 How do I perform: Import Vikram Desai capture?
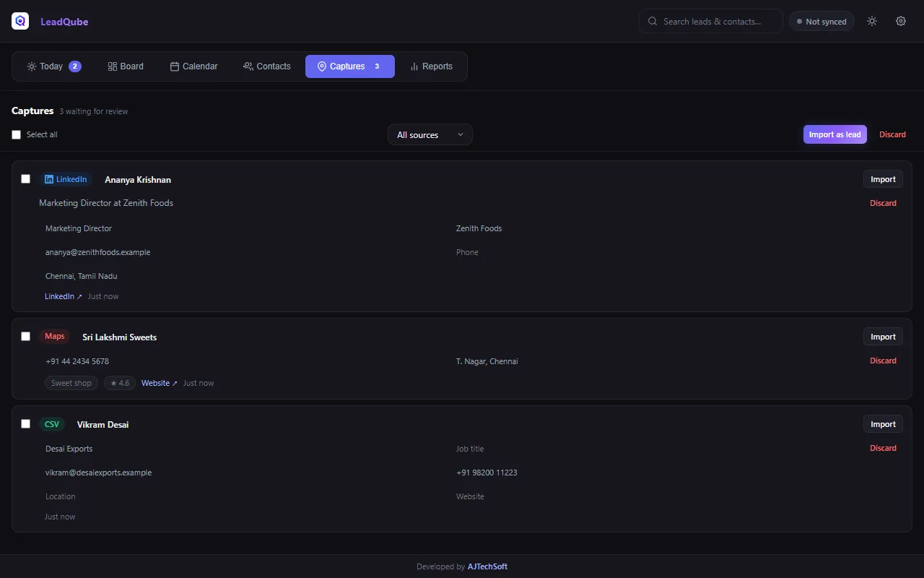tap(883, 424)
